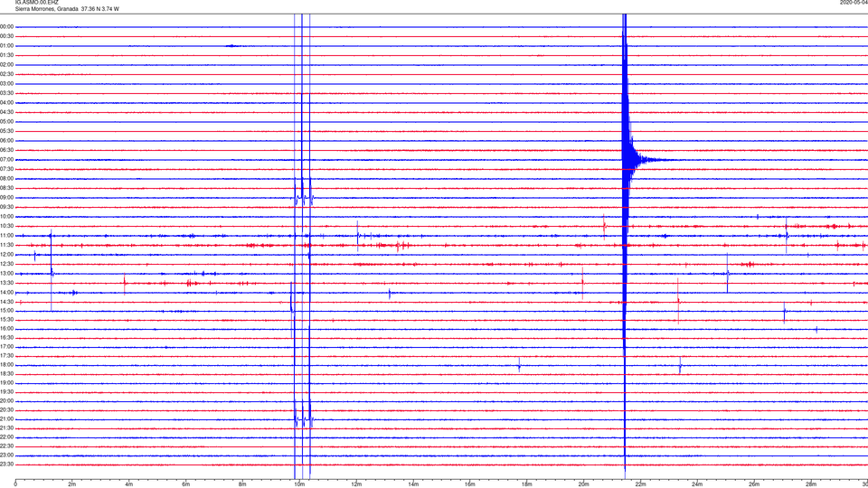Image resolution: width=868 pixels, height=488 pixels.
Task: Select the 03:00 trace label
Action: point(6,83)
